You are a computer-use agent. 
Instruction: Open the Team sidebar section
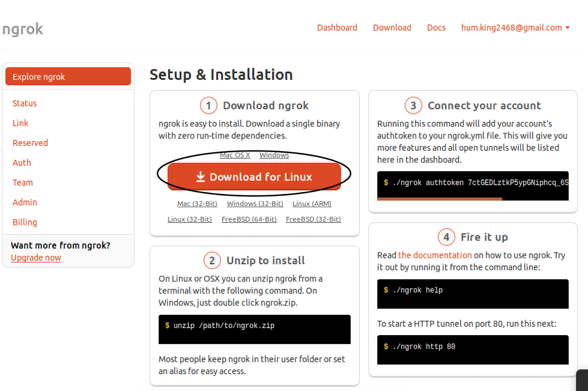pos(22,183)
